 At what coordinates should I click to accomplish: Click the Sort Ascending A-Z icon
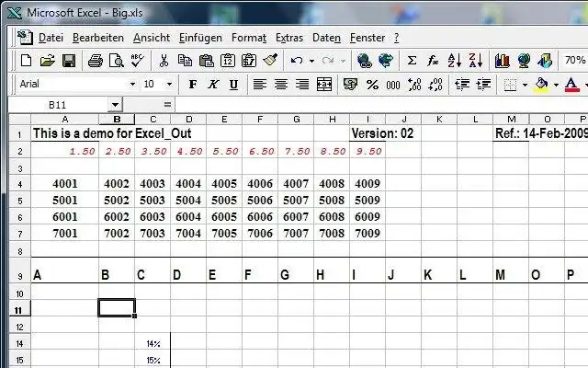pos(454,61)
